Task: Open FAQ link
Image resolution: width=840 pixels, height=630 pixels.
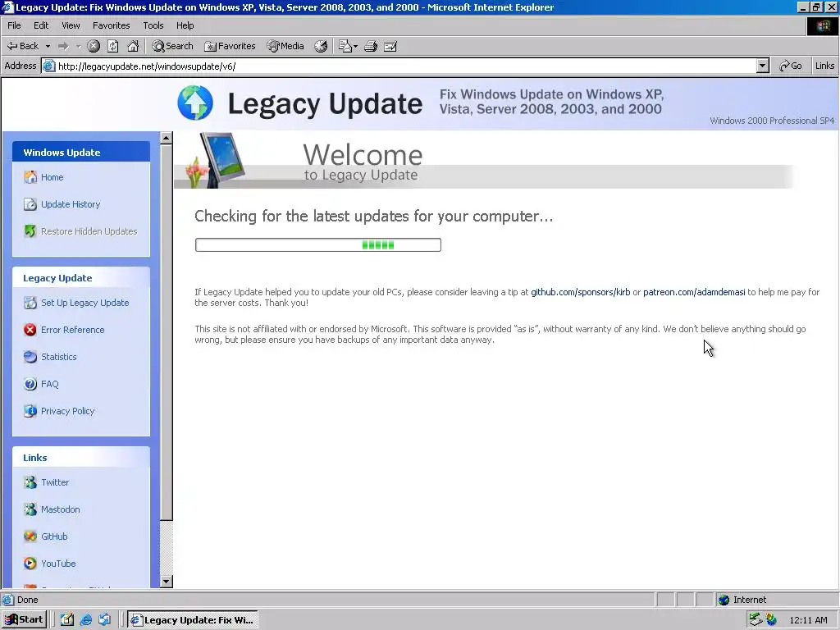Action: (x=50, y=384)
